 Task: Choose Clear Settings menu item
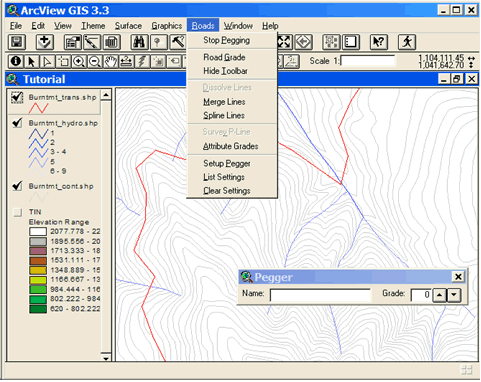click(232, 191)
